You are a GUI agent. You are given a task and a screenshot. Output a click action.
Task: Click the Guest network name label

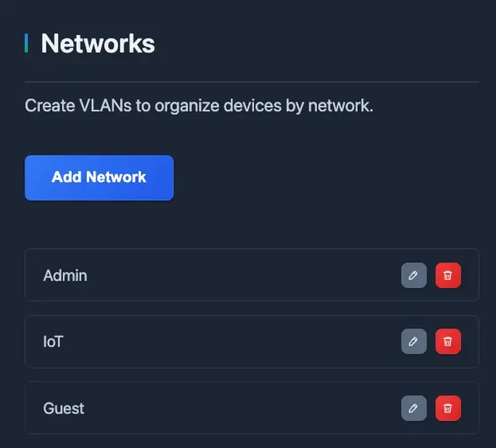click(63, 408)
